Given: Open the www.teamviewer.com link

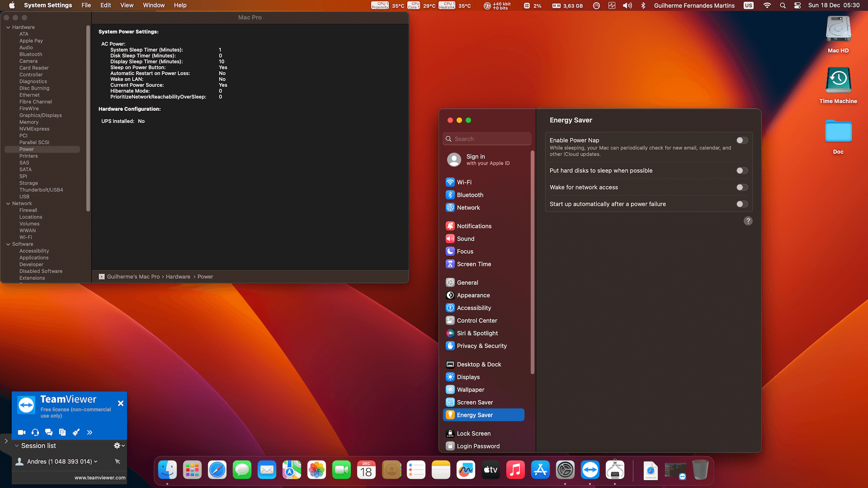Looking at the screenshot, I should [x=100, y=478].
